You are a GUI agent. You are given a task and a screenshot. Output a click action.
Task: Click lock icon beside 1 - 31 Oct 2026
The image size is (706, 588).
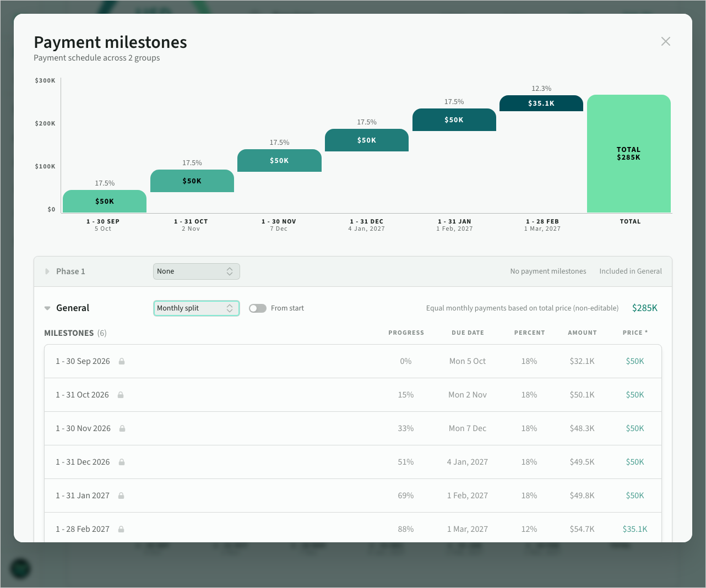[121, 395]
